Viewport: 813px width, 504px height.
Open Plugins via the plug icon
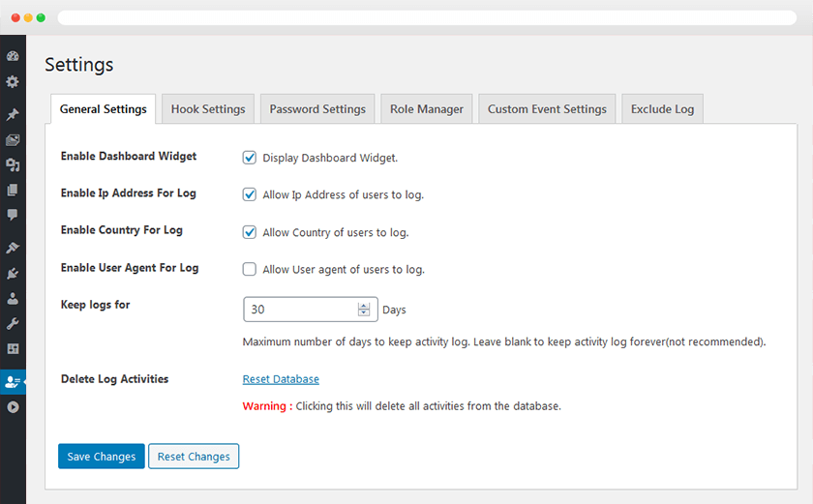click(13, 274)
